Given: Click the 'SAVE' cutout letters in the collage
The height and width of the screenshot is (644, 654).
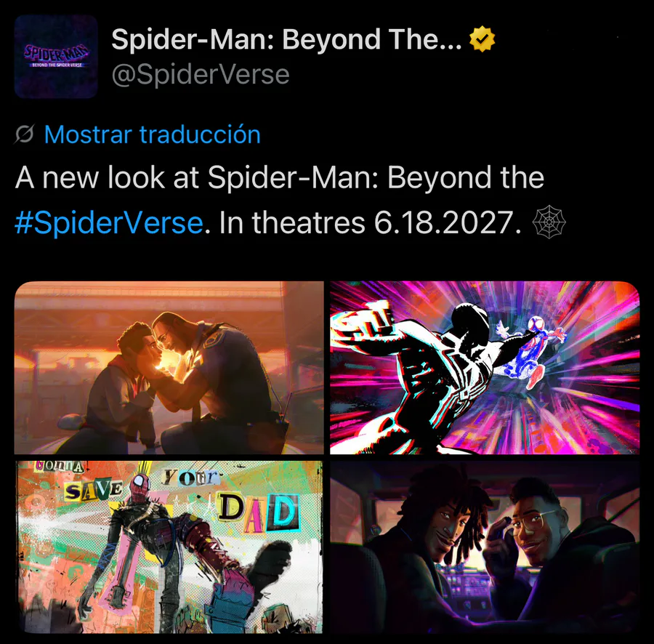Looking at the screenshot, I should coord(94,489).
